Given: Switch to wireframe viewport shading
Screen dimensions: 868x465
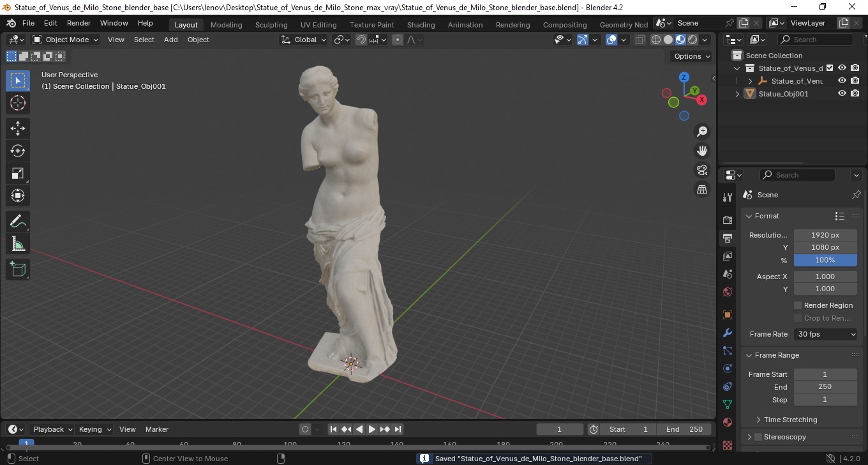Looking at the screenshot, I should (x=656, y=40).
